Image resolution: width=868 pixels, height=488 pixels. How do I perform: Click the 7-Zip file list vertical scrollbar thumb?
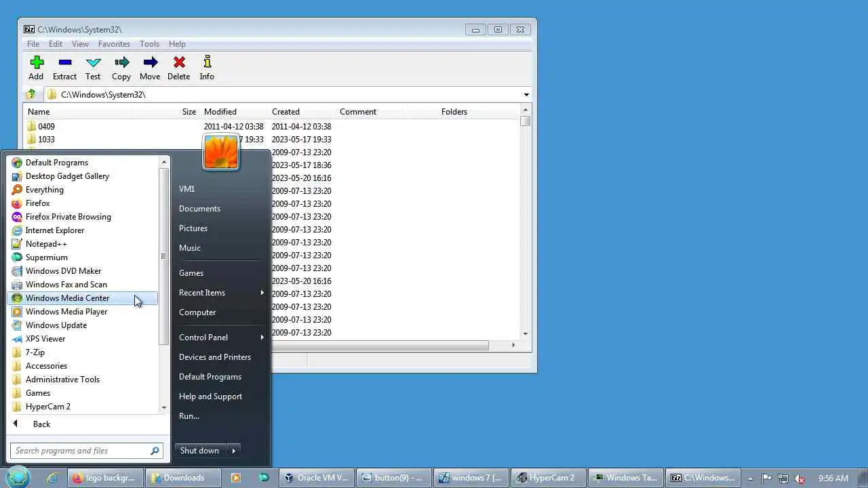526,121
